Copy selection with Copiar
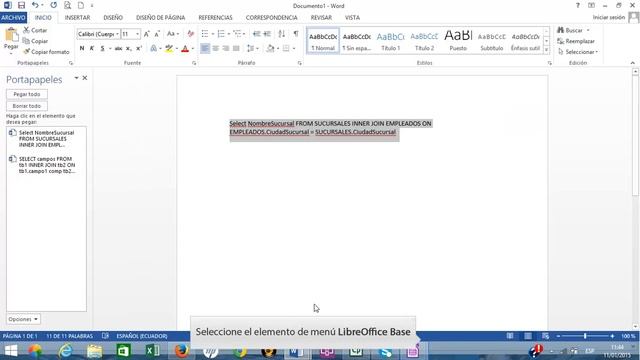The image size is (640, 360). (x=36, y=41)
